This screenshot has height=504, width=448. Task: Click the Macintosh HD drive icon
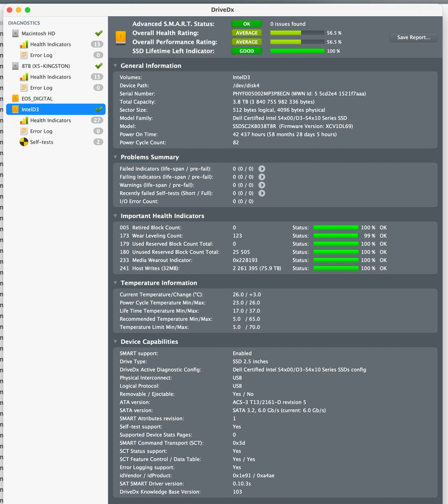click(x=15, y=34)
